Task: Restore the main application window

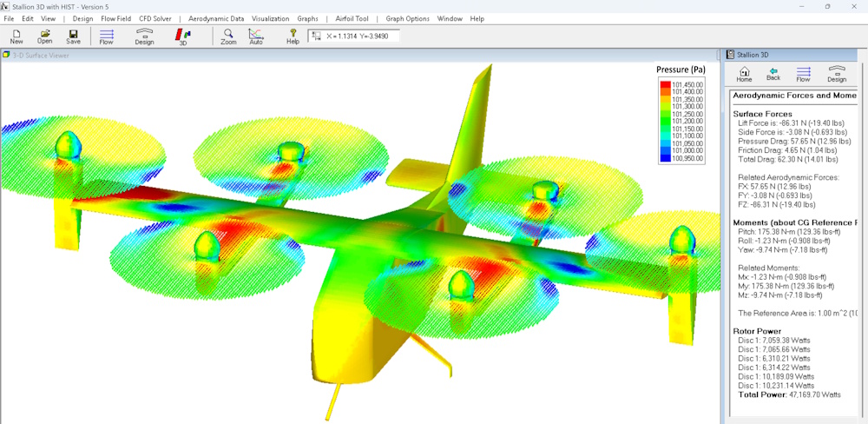Action: (827, 6)
